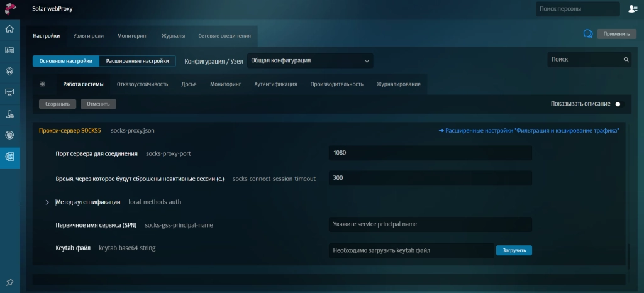Viewport: 644px width, 293px height.
Task: Select the server settings icon in sidebar
Action: (x=9, y=157)
